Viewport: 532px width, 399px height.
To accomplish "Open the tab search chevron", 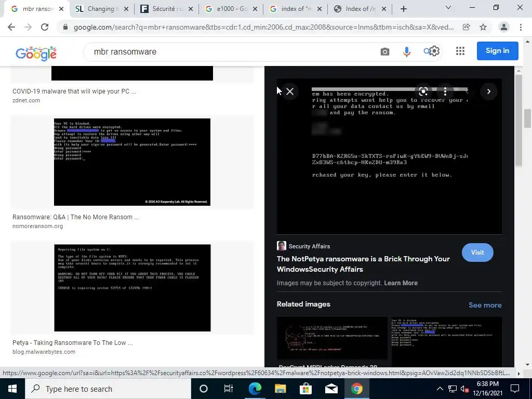I will (x=448, y=7).
